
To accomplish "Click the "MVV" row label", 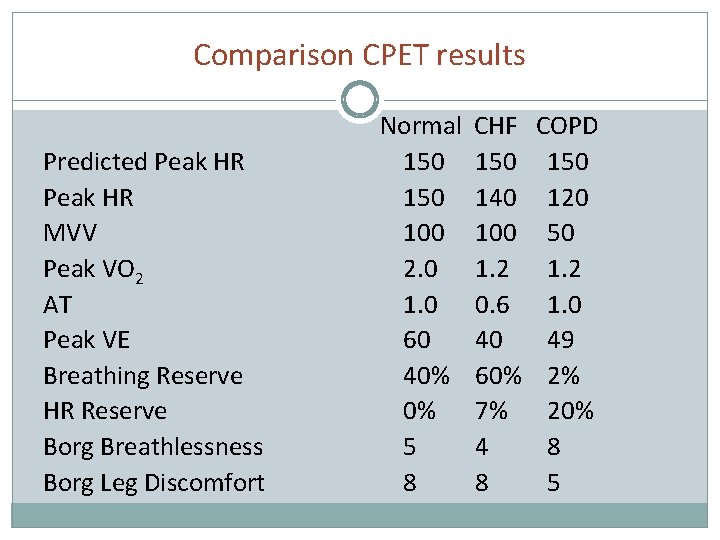I will 70,233.
